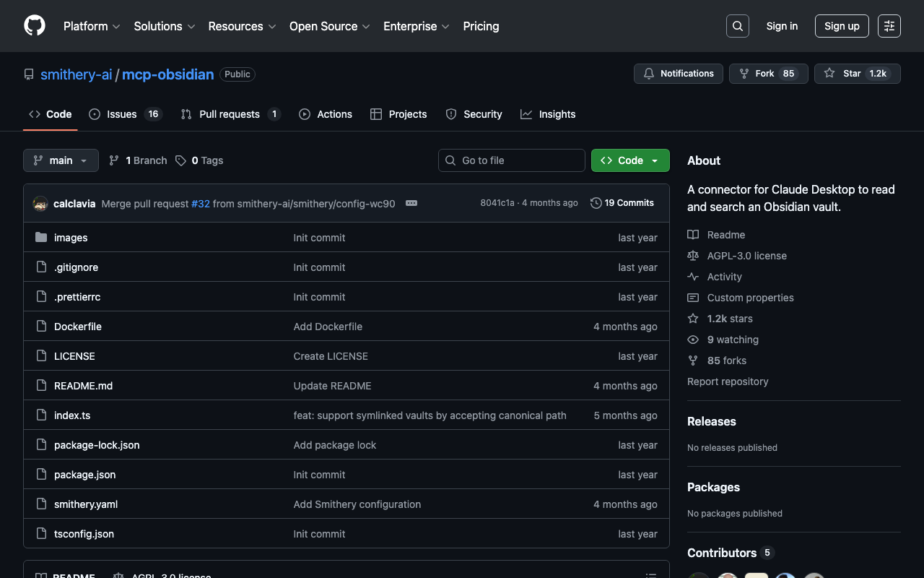Click the Notifications bell button
This screenshot has height=578, width=924.
(678, 74)
